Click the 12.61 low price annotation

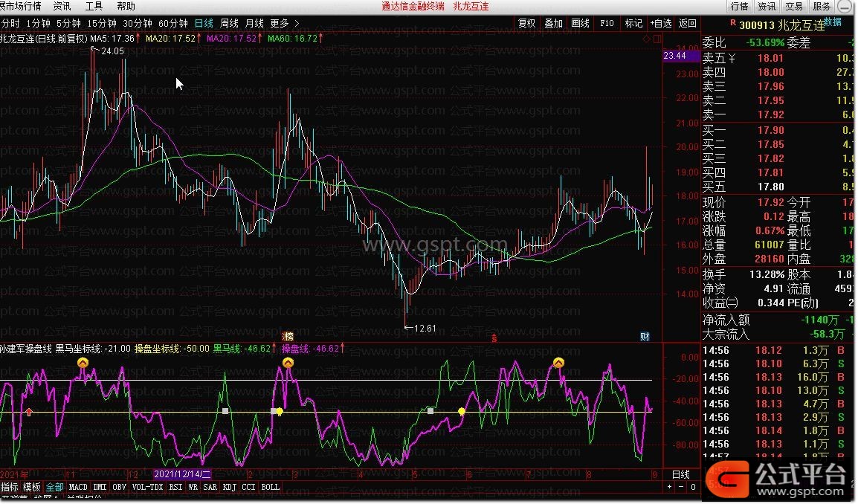[425, 329]
